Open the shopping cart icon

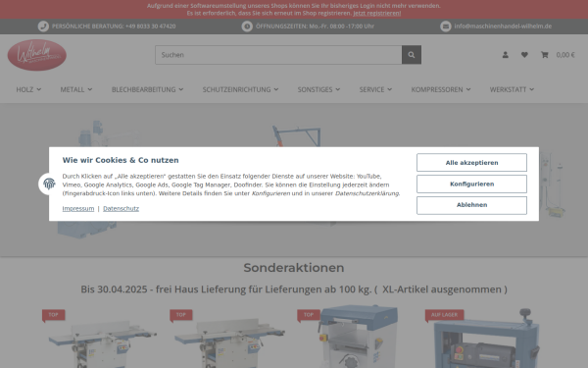coord(545,55)
